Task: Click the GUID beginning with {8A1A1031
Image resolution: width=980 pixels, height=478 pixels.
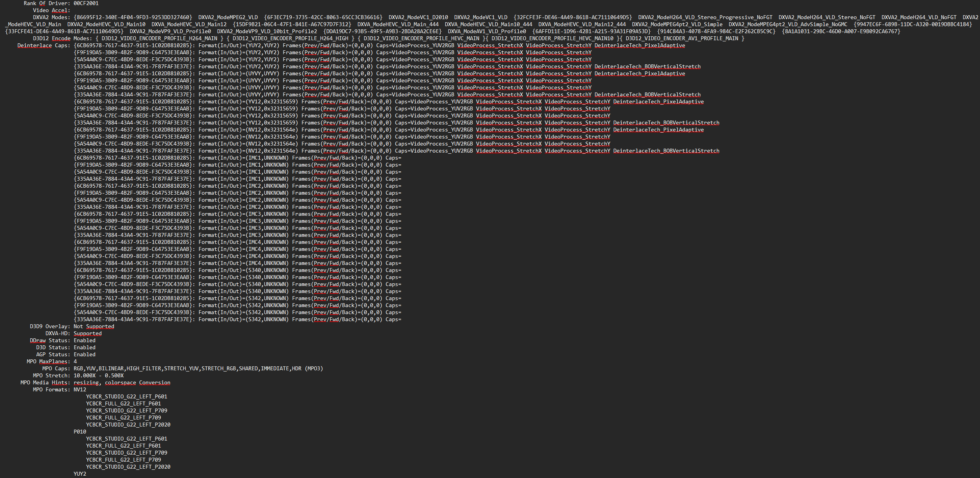Action: point(841,31)
